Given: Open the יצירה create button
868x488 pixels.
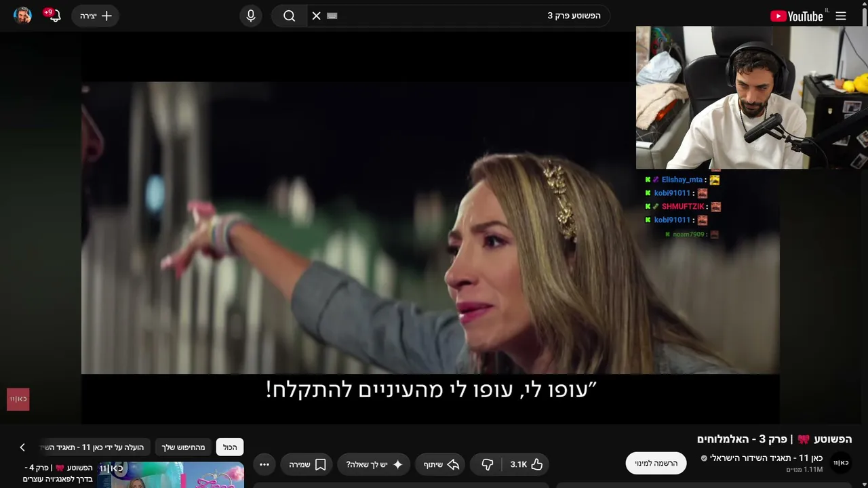Looking at the screenshot, I should click(96, 16).
